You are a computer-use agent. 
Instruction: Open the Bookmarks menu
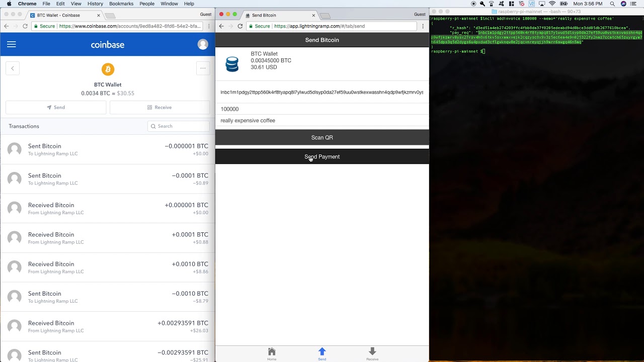point(121,4)
